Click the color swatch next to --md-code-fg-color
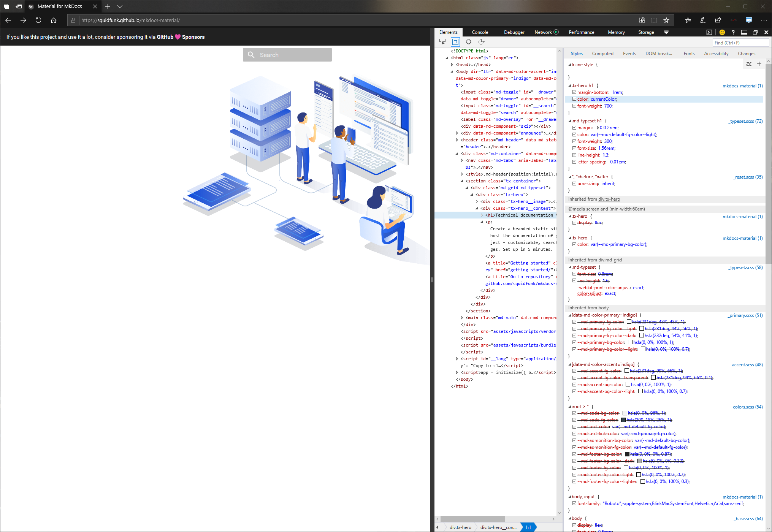This screenshot has height=532, width=772. 624,420
